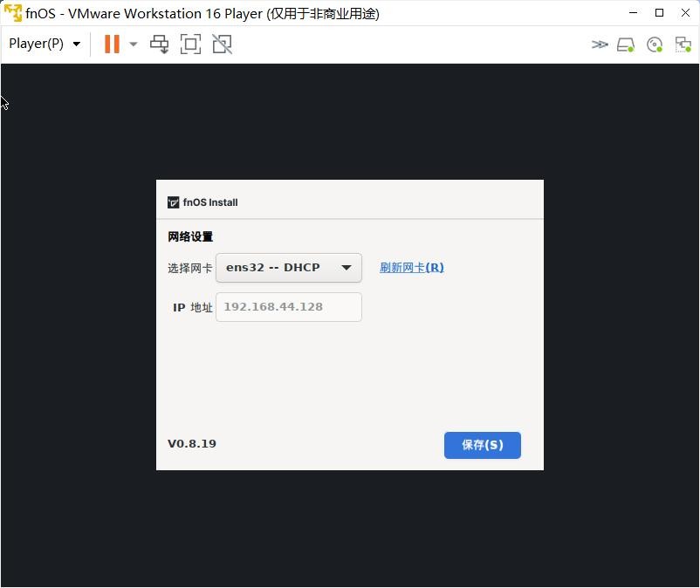Open CD/DVD drive device icon
This screenshot has height=588, width=700.
(655, 44)
